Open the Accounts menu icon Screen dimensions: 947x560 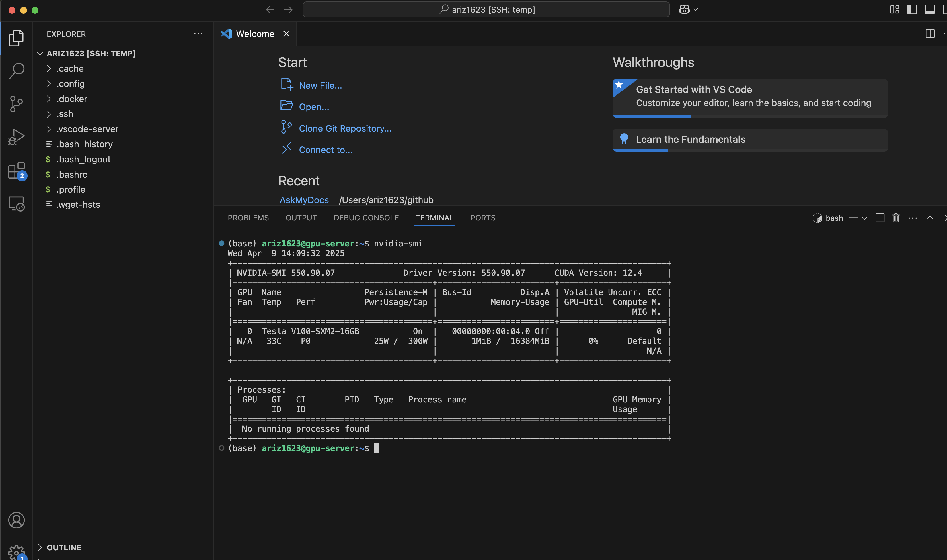tap(16, 520)
